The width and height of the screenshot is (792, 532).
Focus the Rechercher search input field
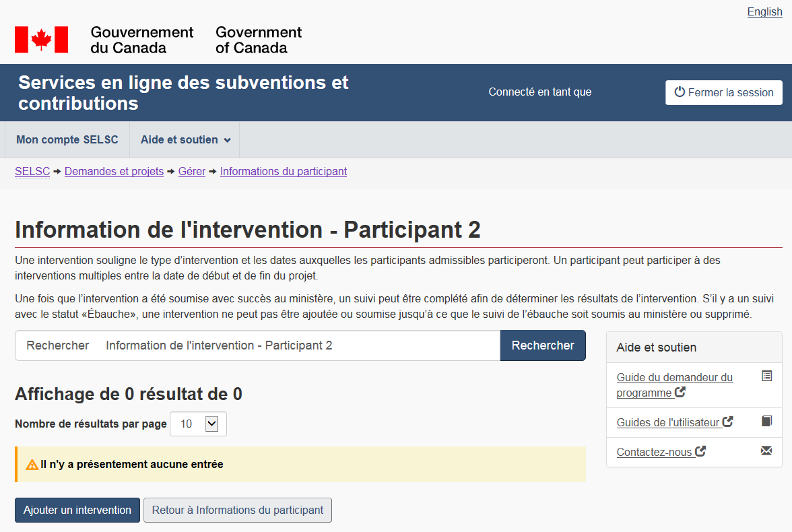click(296, 345)
